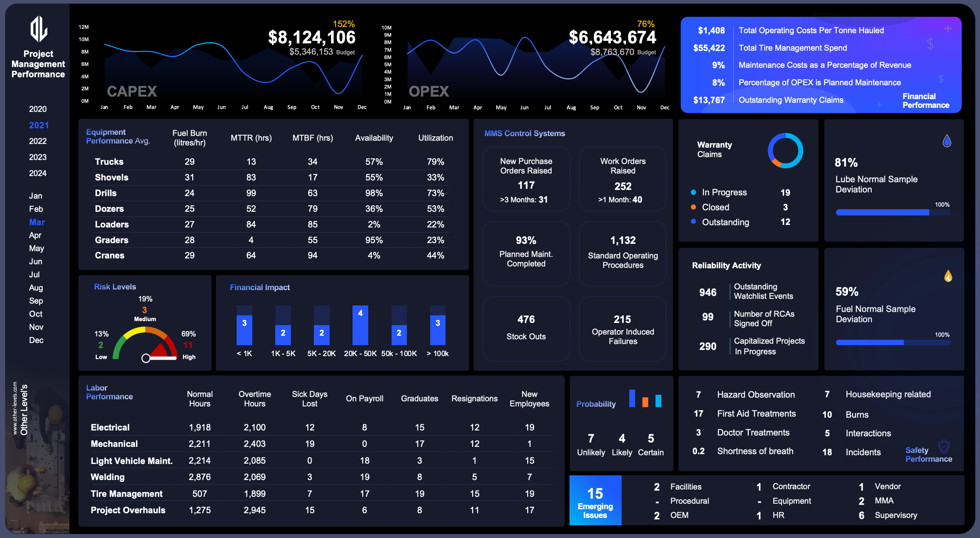The width and height of the screenshot is (980, 538).
Task: Click the Mar month filter in sidebar
Action: tap(36, 222)
